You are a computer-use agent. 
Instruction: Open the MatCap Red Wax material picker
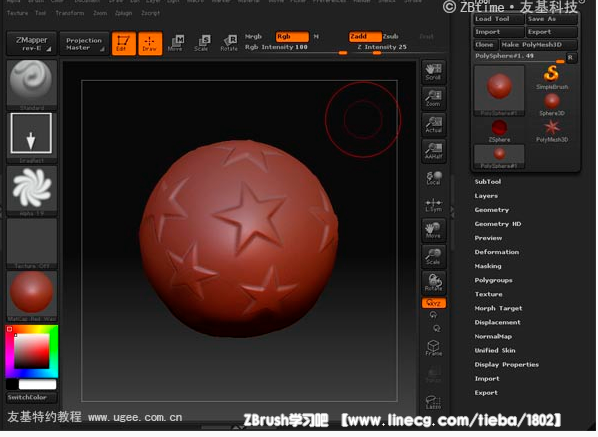32,296
